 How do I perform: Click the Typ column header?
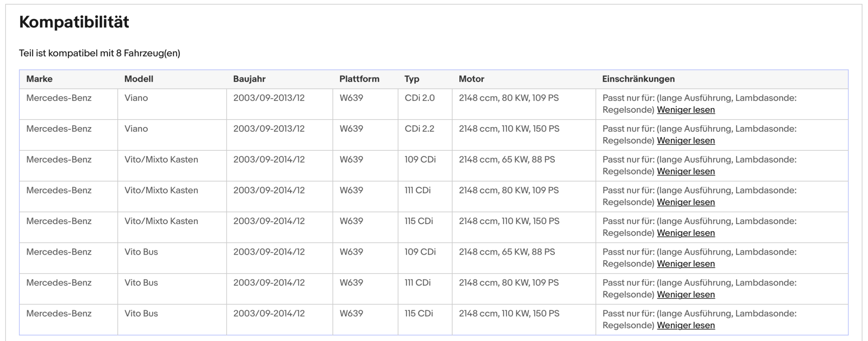pos(412,79)
